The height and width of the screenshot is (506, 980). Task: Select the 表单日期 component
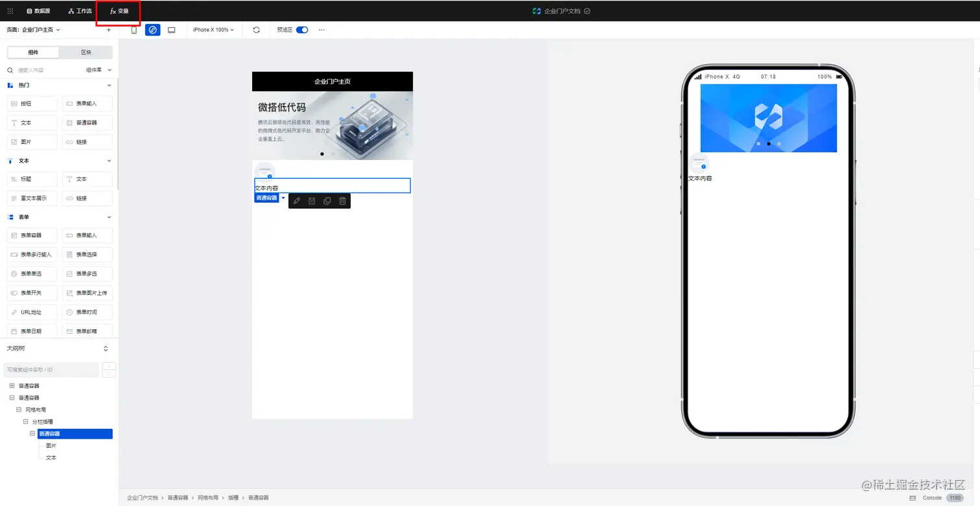tap(32, 331)
